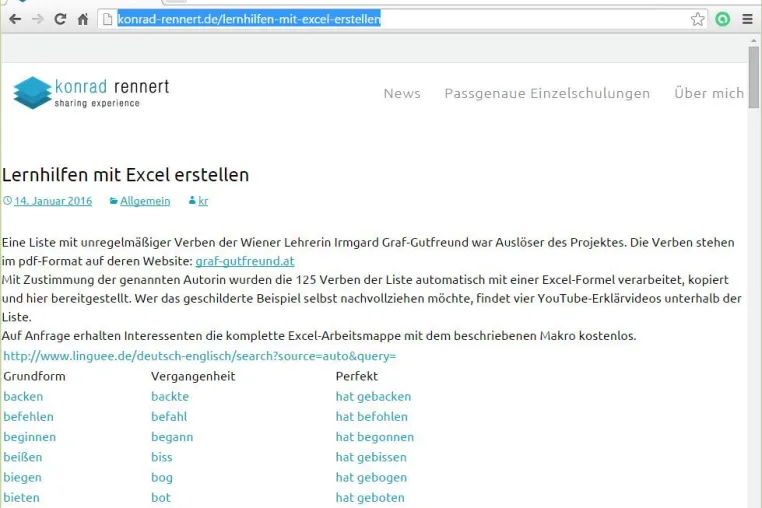Click the perfect link hat gebissen
The image size is (762, 508).
coord(371,457)
